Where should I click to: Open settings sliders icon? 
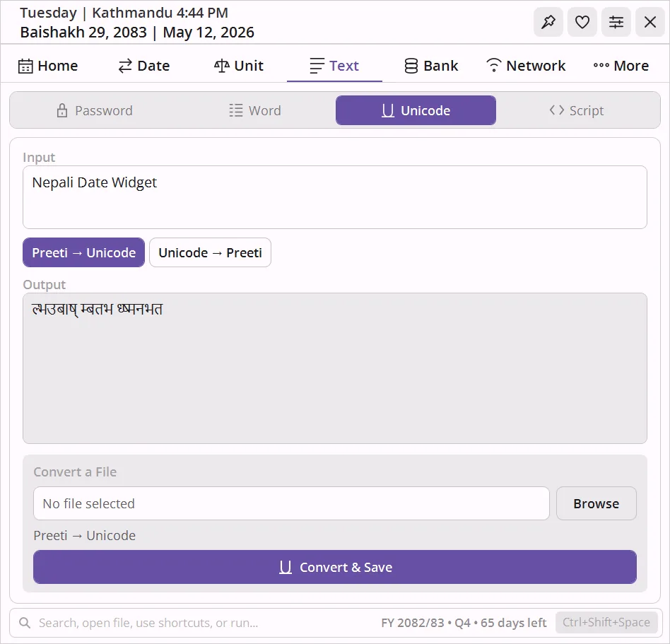pos(616,22)
